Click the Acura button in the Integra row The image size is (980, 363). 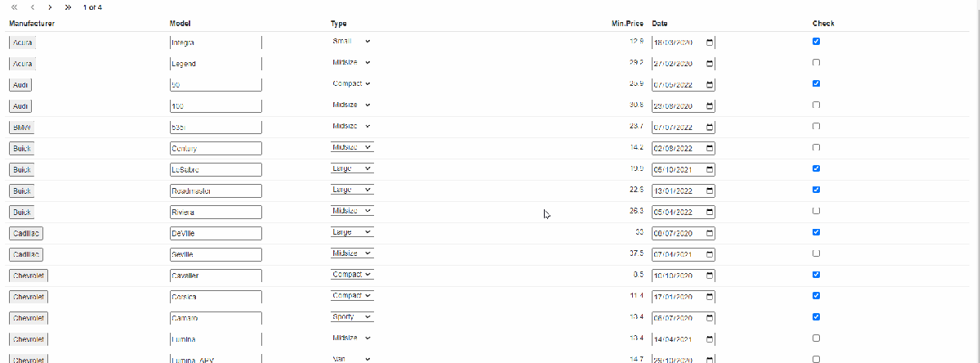23,43
